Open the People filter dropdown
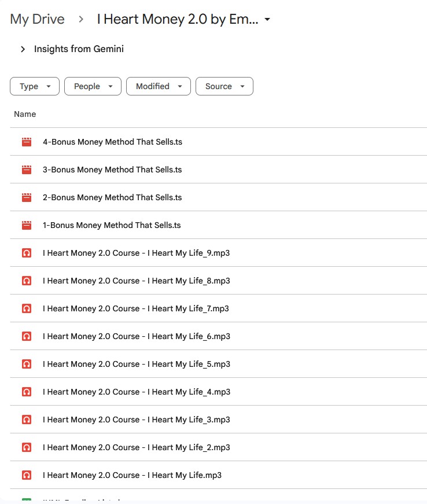The height and width of the screenshot is (504, 427). (x=93, y=86)
